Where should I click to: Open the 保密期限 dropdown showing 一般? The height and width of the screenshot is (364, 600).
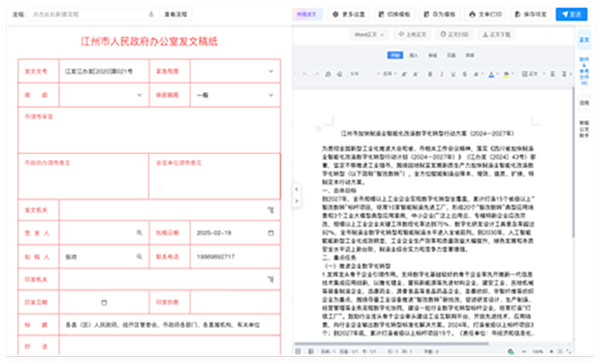click(x=235, y=95)
